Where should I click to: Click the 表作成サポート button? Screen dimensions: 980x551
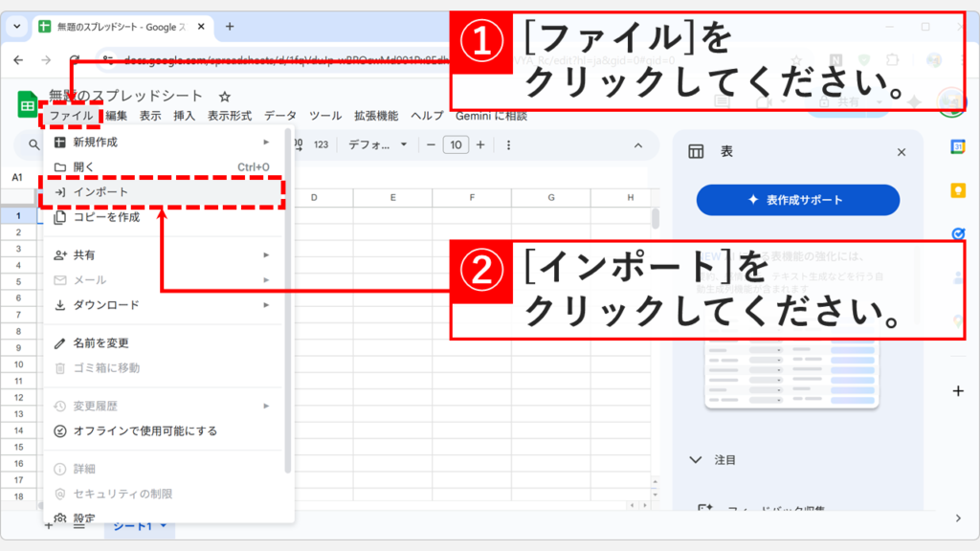click(x=797, y=200)
